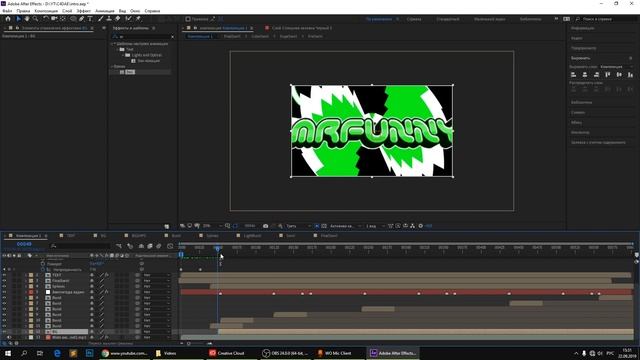Screen dimensions: 640x360
Task: Click the red label color swatch
Action: click(x=31, y=292)
